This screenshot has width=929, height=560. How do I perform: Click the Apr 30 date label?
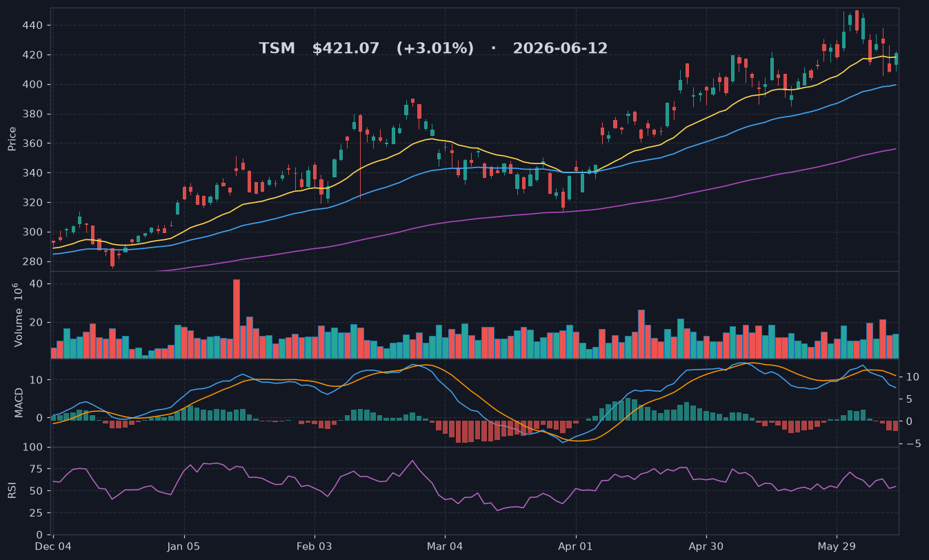pos(707,547)
